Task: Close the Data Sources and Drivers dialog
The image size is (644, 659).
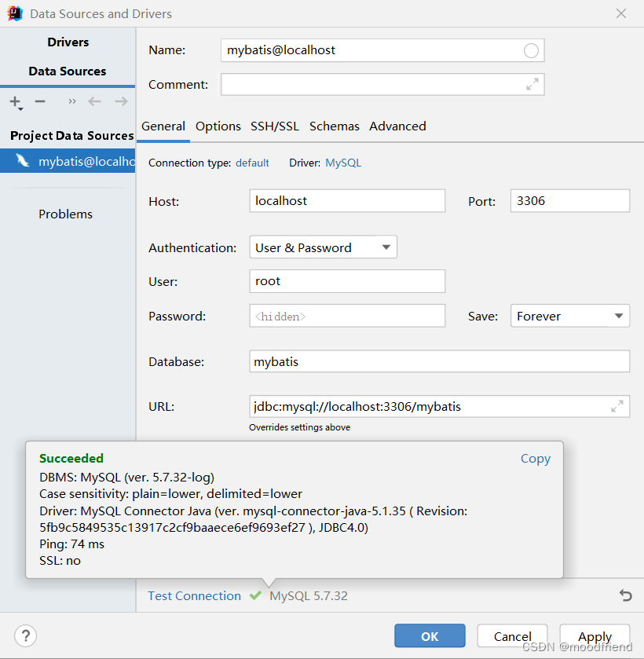Action: click(x=621, y=13)
